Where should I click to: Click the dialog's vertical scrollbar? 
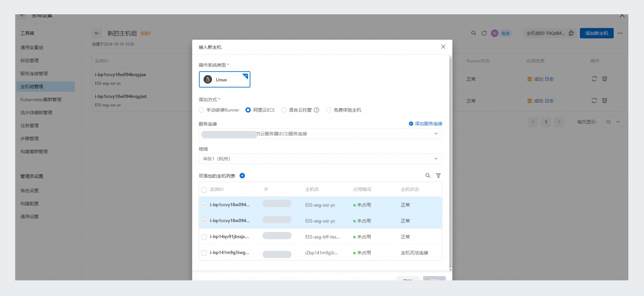click(451, 163)
